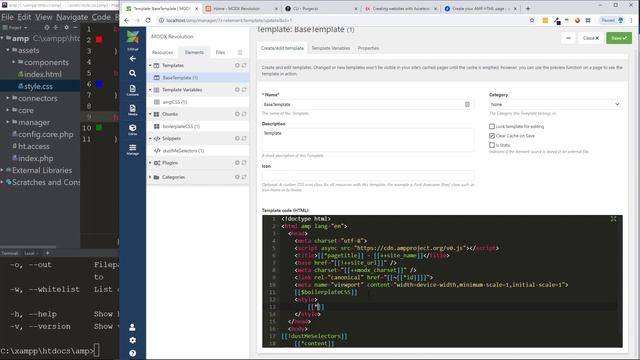Expand the Categories tree section
The image size is (640, 360).
pos(150,177)
